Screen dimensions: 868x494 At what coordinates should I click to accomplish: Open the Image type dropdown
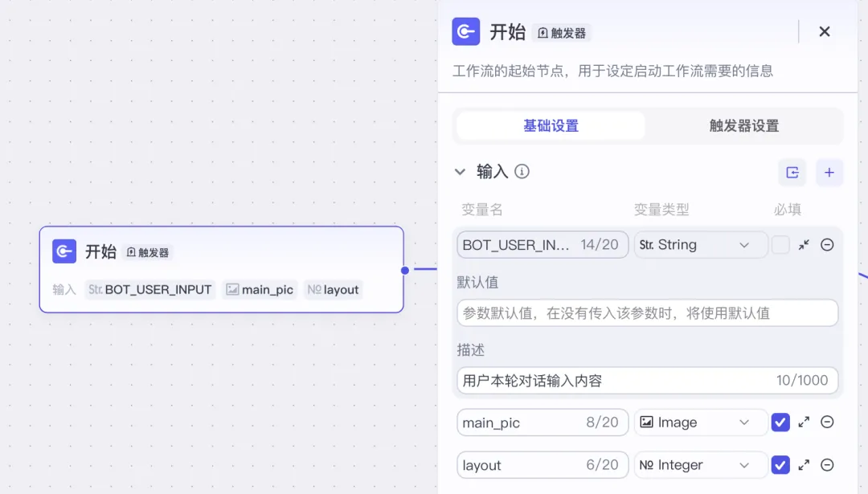700,422
